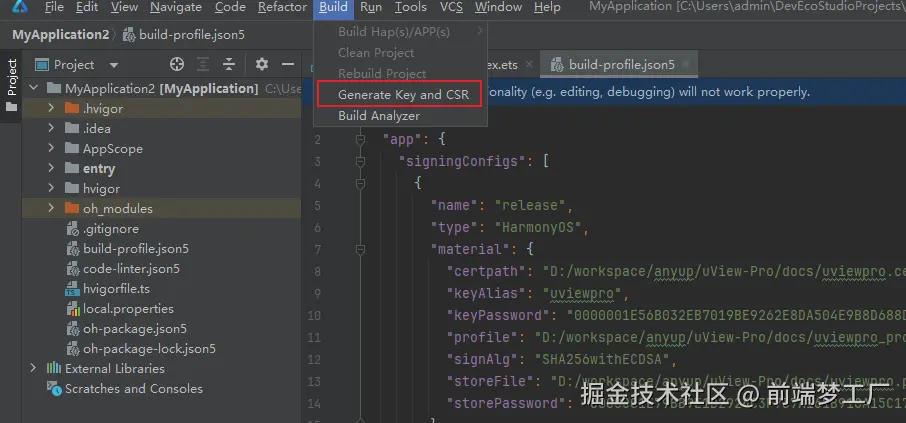Image resolution: width=906 pixels, height=423 pixels.
Task: Choose Build Analyzer from Build menu
Action: click(x=400, y=116)
